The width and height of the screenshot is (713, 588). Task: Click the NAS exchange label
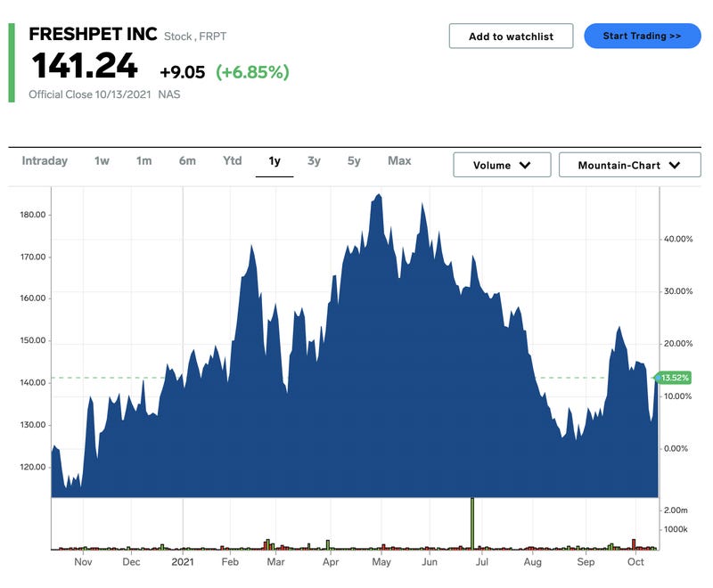[169, 94]
